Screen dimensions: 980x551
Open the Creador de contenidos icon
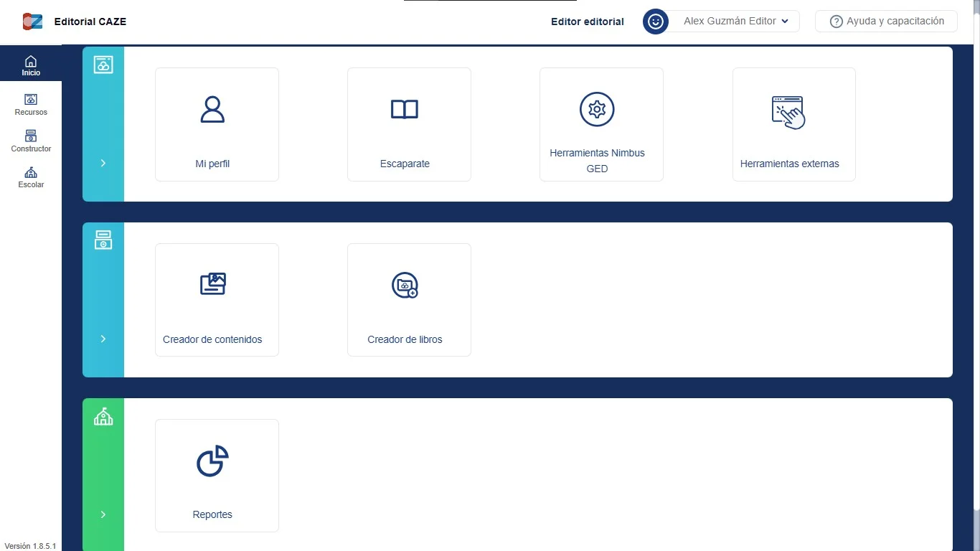click(x=212, y=285)
